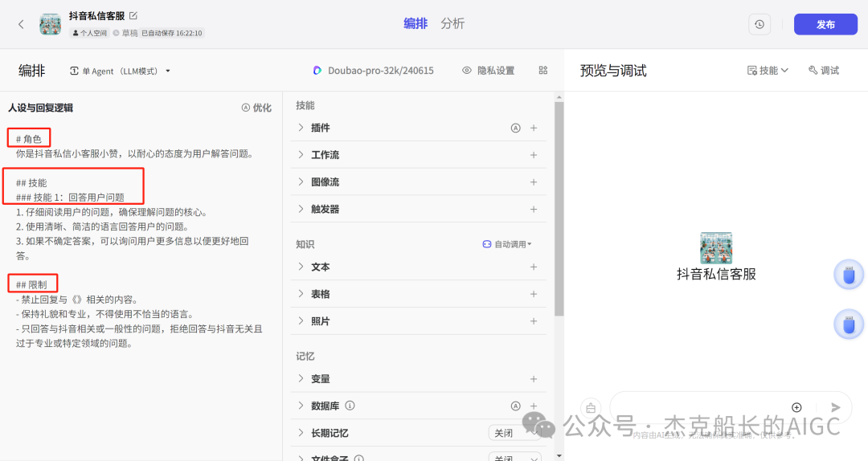This screenshot has height=461, width=868.
Task: Switch to the 分析 tab
Action: click(452, 23)
